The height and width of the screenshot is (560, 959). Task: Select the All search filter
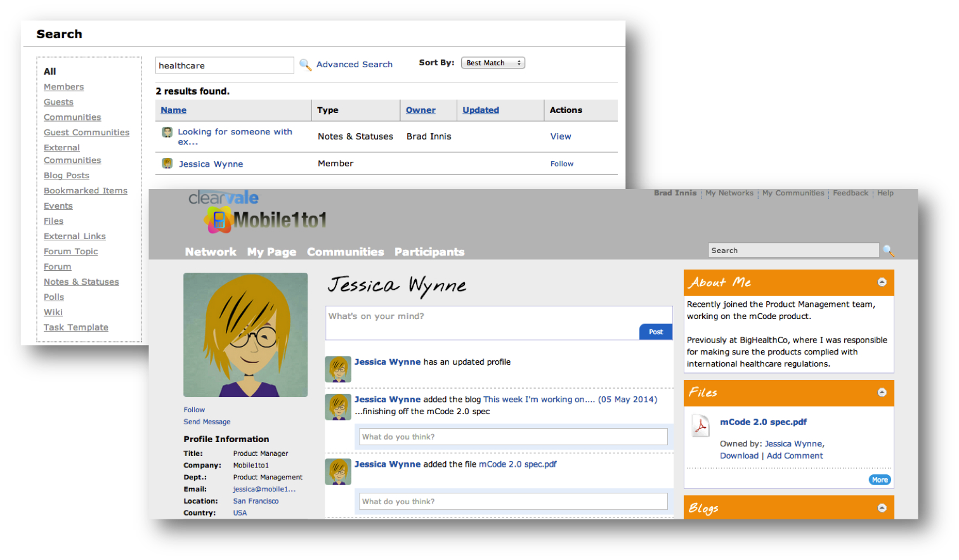point(49,72)
